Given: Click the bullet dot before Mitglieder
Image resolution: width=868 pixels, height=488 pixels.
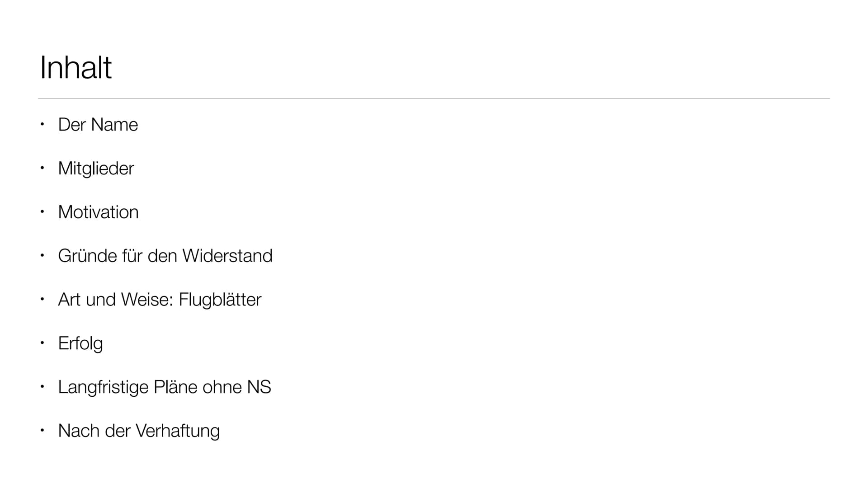Looking at the screenshot, I should 42,168.
